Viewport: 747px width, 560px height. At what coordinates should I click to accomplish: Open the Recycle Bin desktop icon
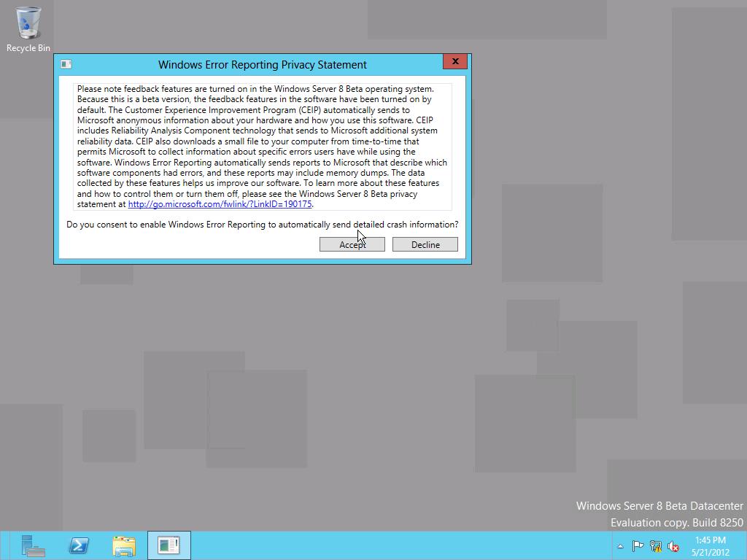point(28,28)
